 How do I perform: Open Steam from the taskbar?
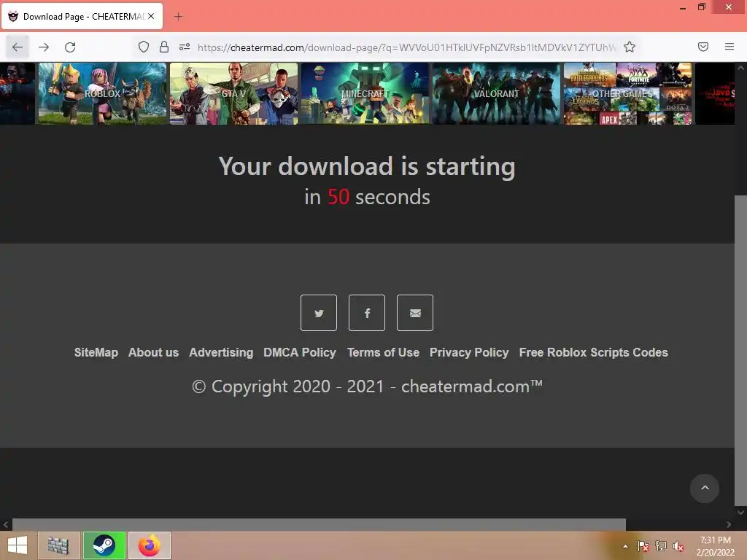tap(104, 545)
